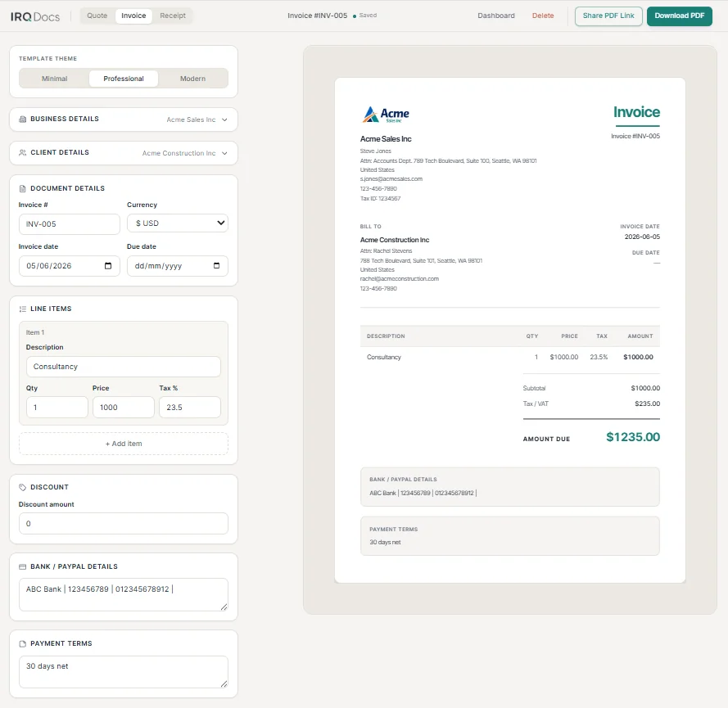
Task: Expand the Business Details chevron
Action: pyautogui.click(x=224, y=120)
